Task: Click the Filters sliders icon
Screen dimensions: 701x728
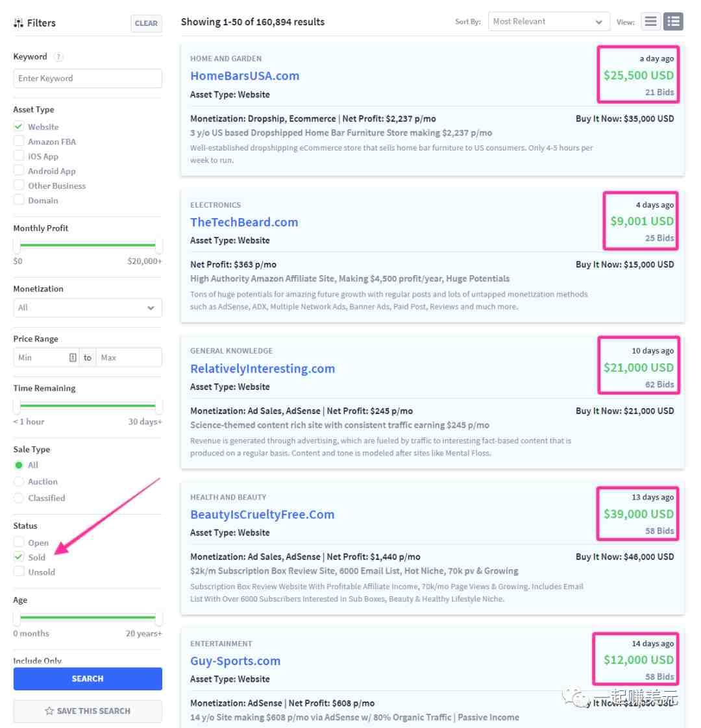Action: pyautogui.click(x=18, y=23)
